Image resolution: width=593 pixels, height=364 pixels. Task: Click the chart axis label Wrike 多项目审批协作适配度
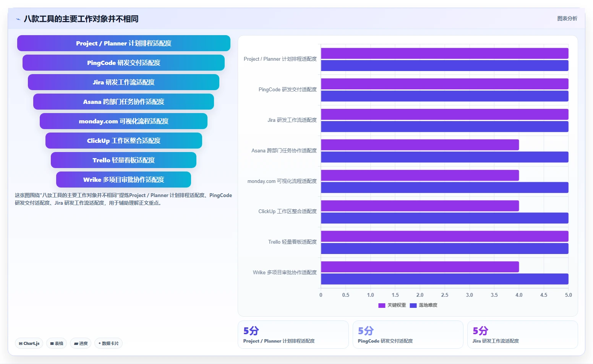[x=285, y=273]
